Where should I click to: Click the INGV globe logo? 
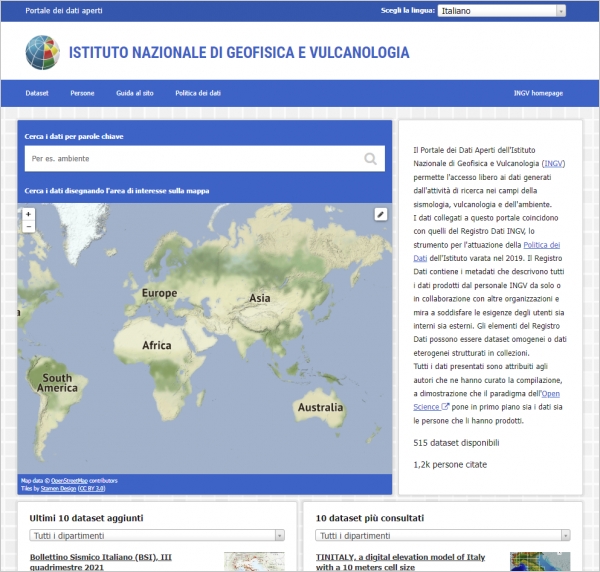[x=42, y=52]
